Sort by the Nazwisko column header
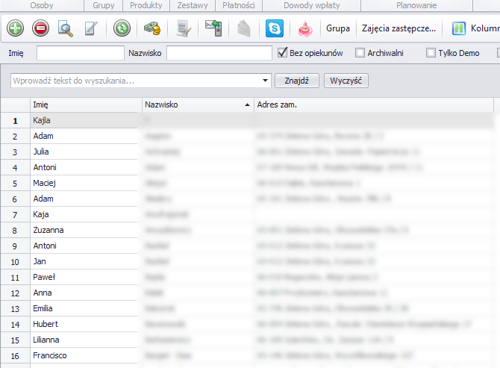 coord(198,105)
